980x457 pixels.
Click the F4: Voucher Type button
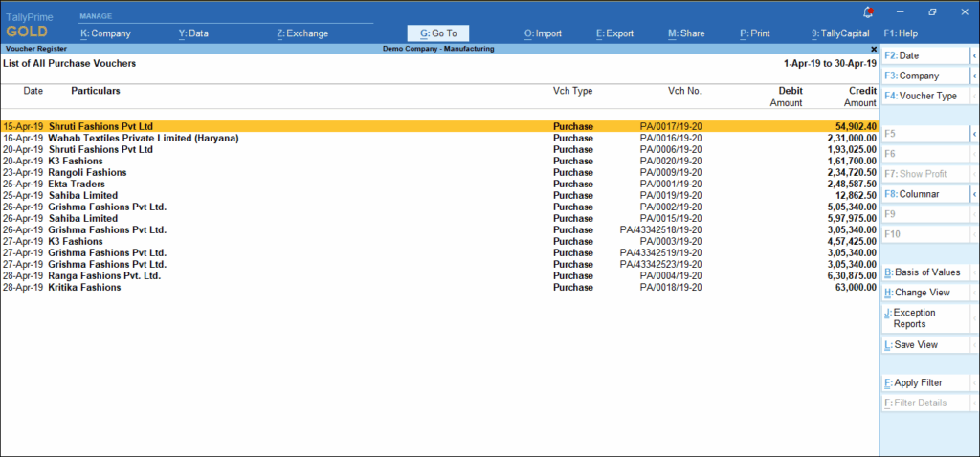(926, 96)
